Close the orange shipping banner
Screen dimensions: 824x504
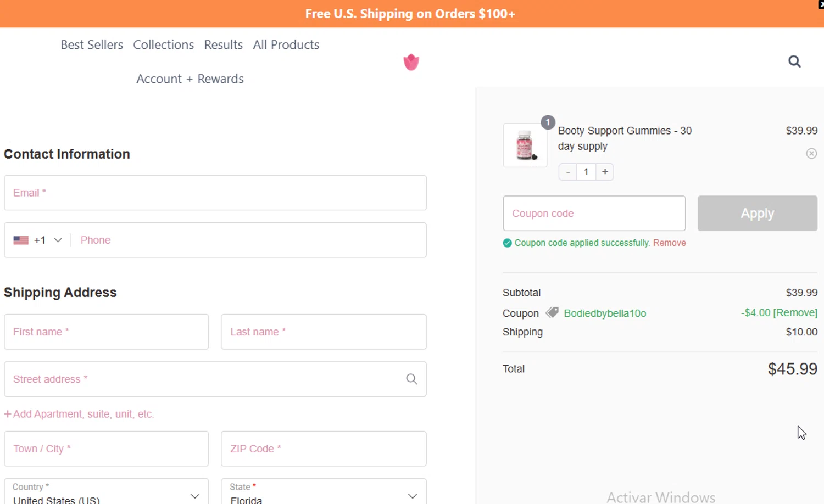821,4
